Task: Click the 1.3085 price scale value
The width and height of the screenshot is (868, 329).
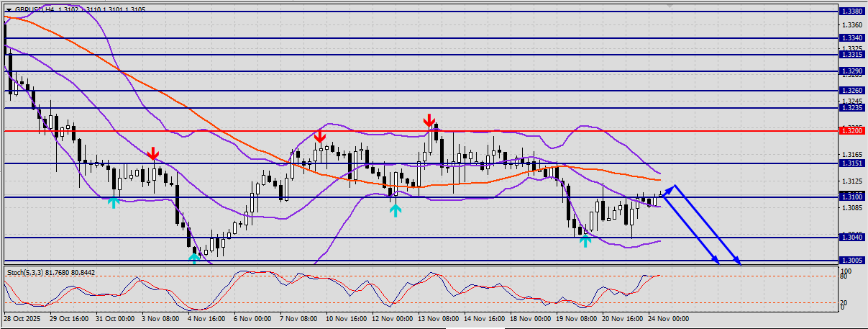Action: [x=852, y=208]
